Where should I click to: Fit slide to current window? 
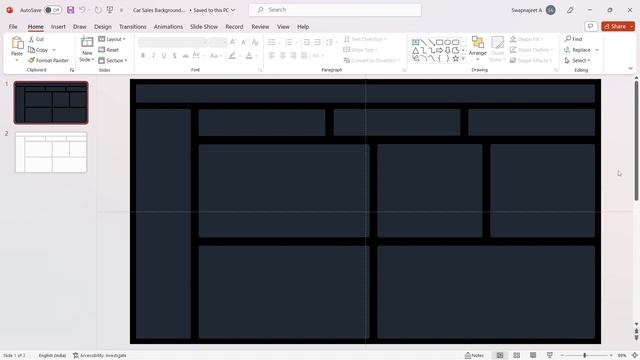coord(635,356)
